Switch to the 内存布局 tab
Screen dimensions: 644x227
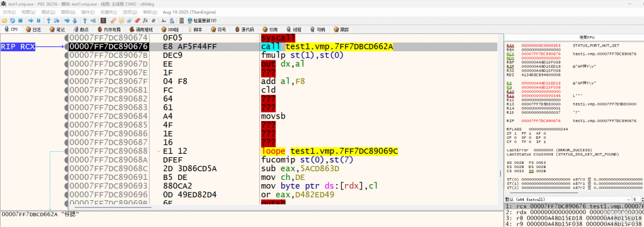109,30
